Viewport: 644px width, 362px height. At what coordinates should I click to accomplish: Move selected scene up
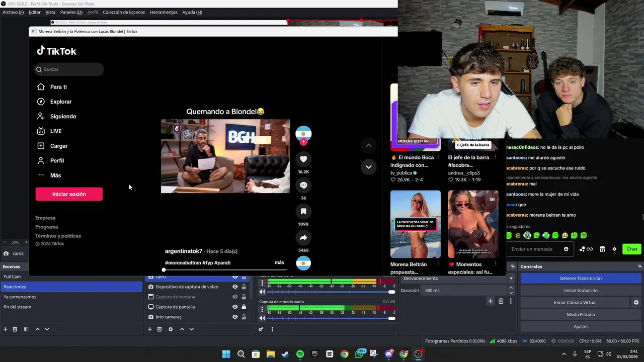coord(37,329)
